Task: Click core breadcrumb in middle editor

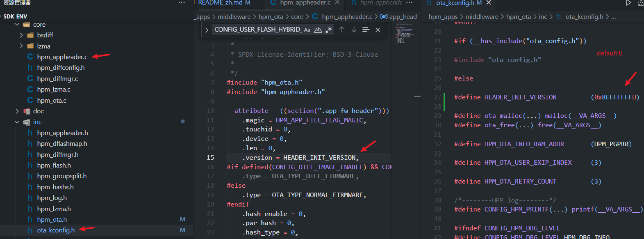Action: click(x=297, y=17)
